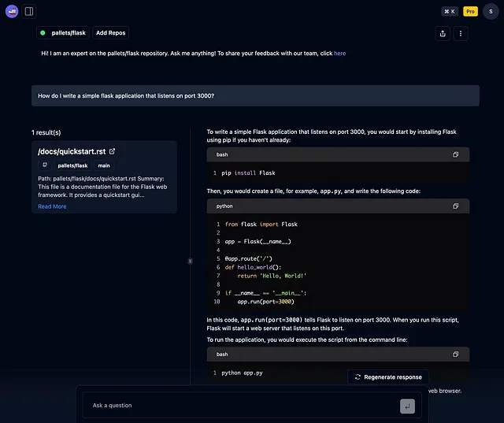Open /docs/quickstart.rst external link icon
The height and width of the screenshot is (423, 504).
coord(112,151)
